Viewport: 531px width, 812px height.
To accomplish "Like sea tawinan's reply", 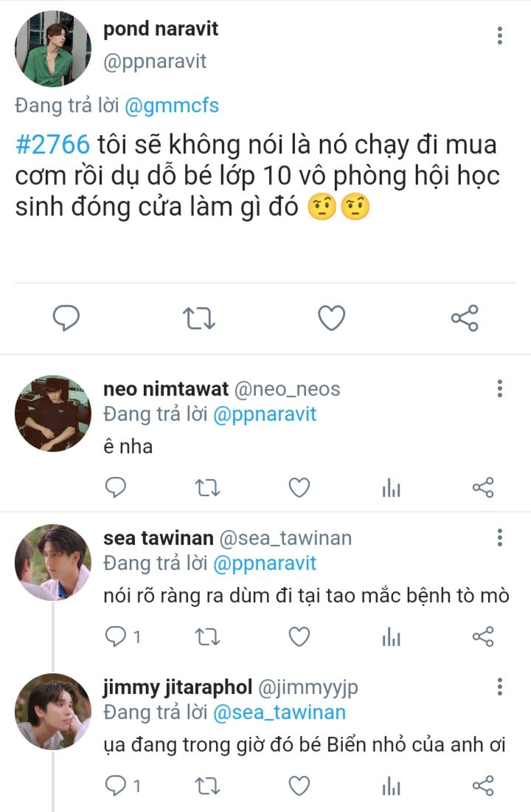I will coord(299,636).
